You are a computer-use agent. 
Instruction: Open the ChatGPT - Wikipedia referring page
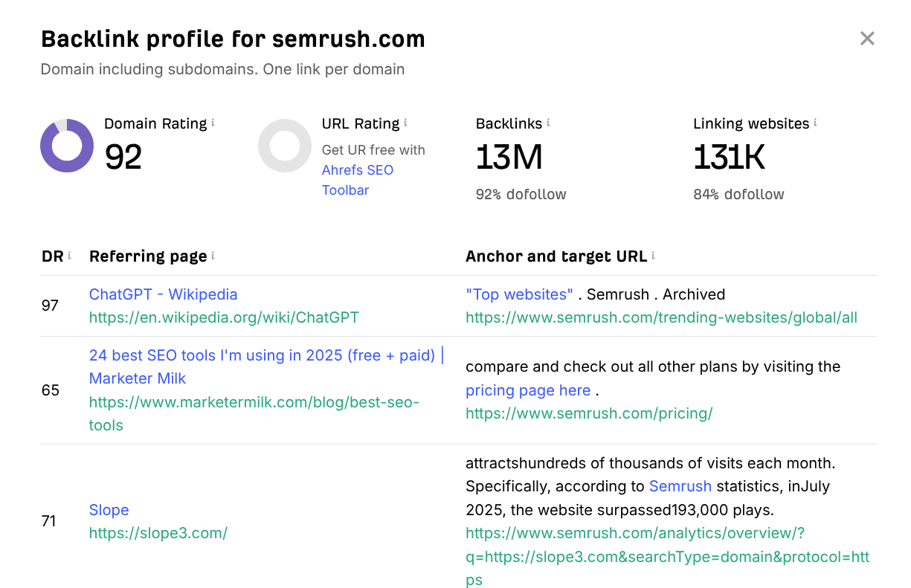pos(163,294)
